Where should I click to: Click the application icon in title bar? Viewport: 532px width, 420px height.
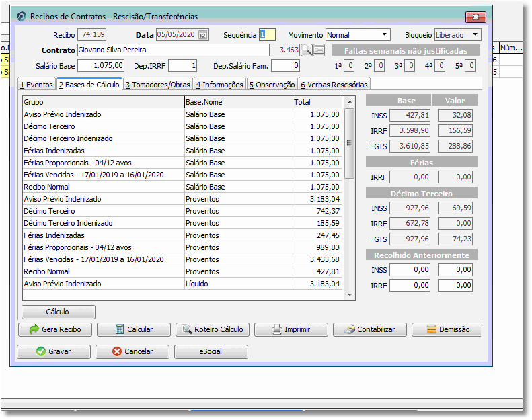(22, 16)
